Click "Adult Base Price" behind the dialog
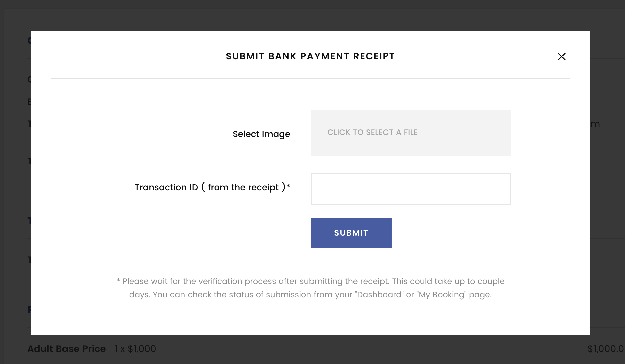This screenshot has height=364, width=625. click(67, 349)
